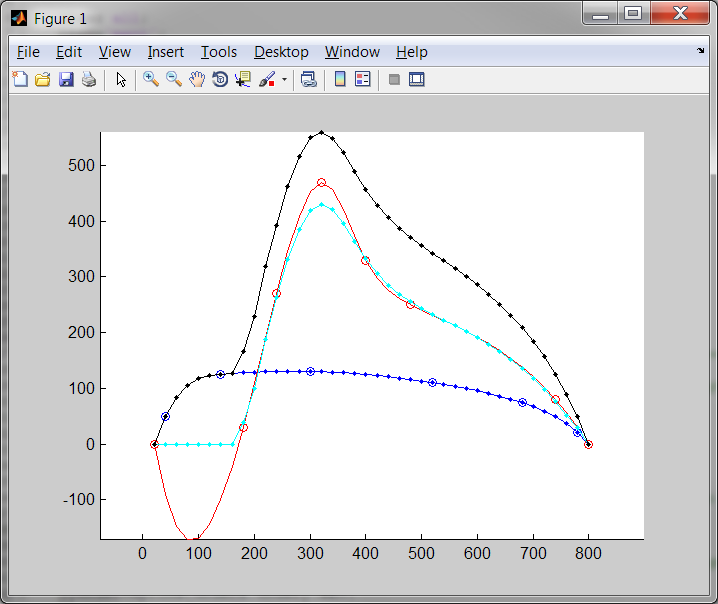Image resolution: width=718 pixels, height=604 pixels.
Task: Open the Tools menu
Action: [219, 52]
